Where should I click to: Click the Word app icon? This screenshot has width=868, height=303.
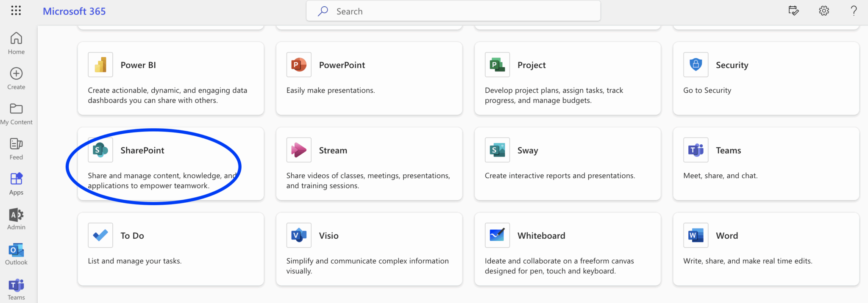click(x=696, y=235)
